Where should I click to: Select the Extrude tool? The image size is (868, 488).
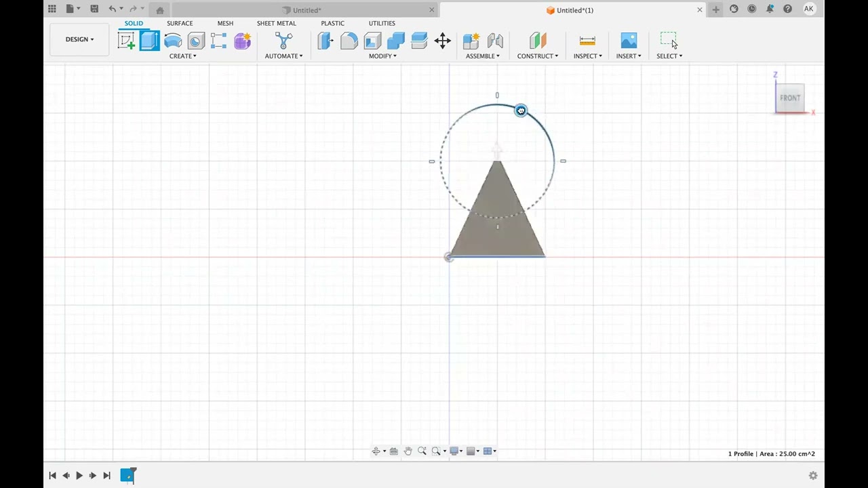tap(149, 41)
